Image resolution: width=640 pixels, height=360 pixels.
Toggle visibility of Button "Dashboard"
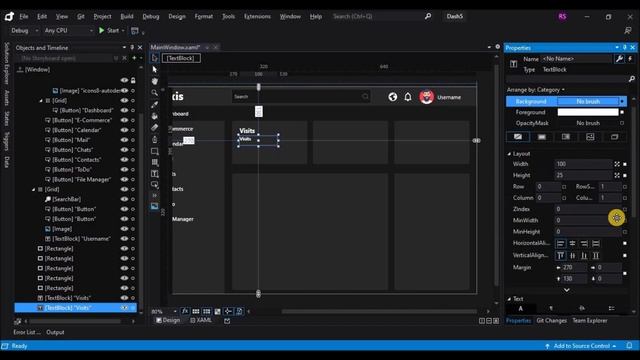(124, 110)
